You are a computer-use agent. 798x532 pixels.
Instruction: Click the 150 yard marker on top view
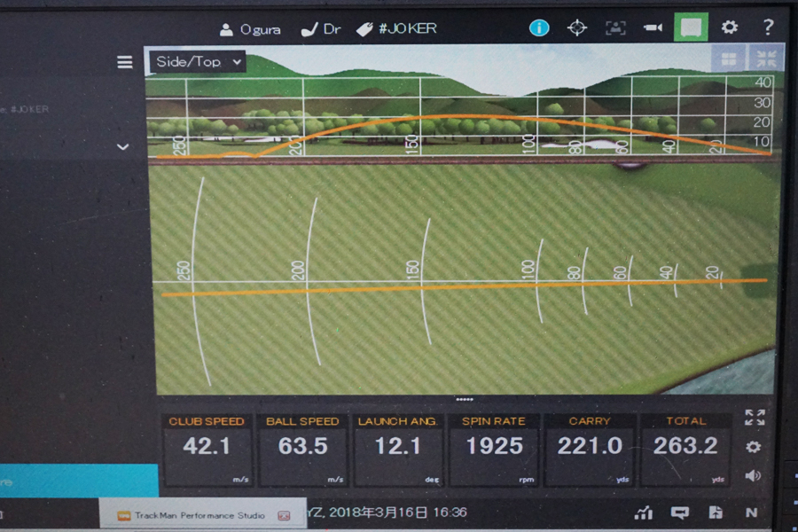point(412,270)
